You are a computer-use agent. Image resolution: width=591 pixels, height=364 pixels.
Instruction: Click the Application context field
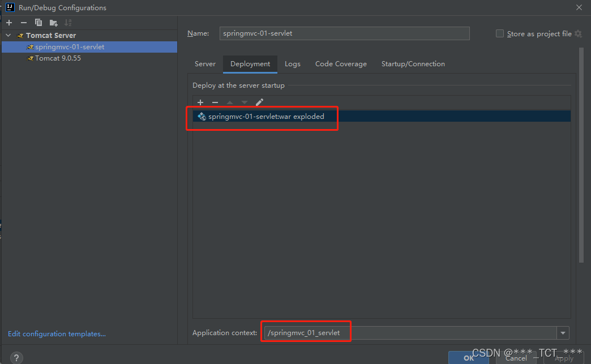pos(410,333)
